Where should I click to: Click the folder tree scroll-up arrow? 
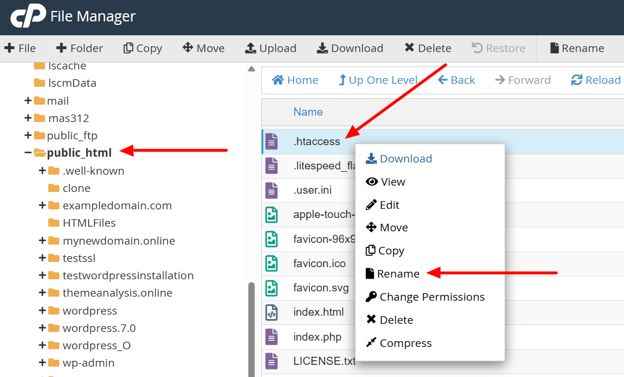point(251,69)
